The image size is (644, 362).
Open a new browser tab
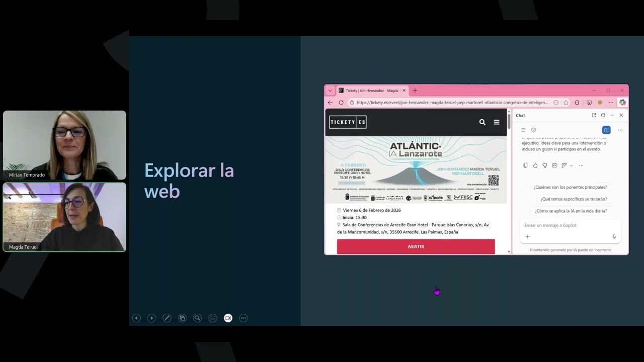click(x=415, y=90)
